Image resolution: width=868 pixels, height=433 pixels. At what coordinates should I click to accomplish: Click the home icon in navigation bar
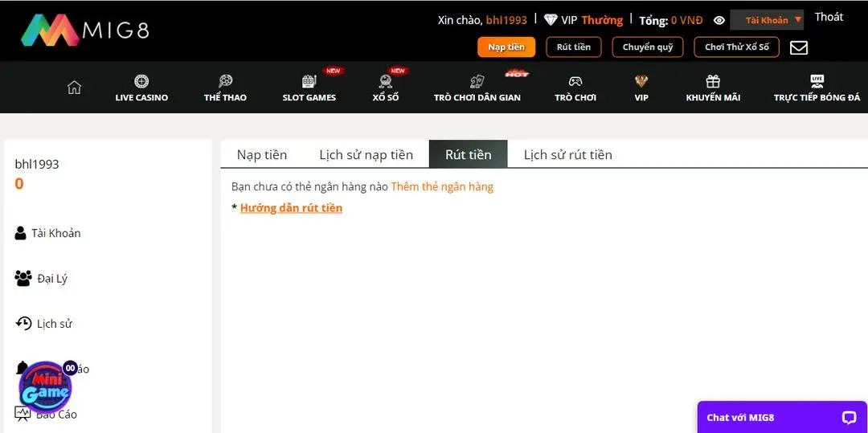74,88
